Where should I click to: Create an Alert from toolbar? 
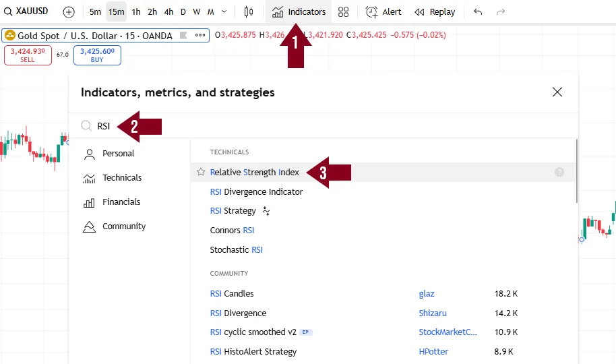click(x=383, y=11)
